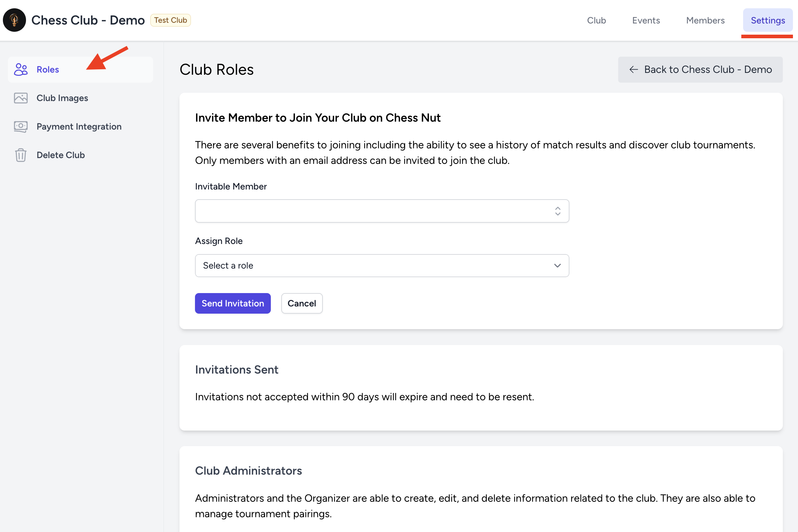798x532 pixels.
Task: Click the Payment Integration cash icon
Action: [21, 126]
